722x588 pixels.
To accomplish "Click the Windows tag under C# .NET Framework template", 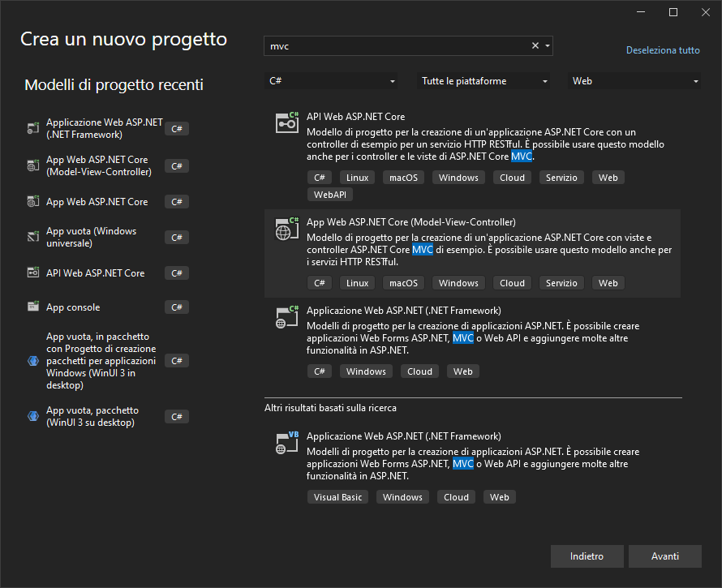I will [366, 371].
